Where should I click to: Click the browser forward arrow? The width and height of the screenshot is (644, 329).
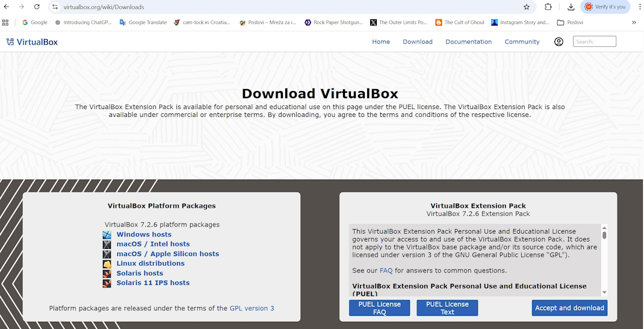[x=21, y=7]
